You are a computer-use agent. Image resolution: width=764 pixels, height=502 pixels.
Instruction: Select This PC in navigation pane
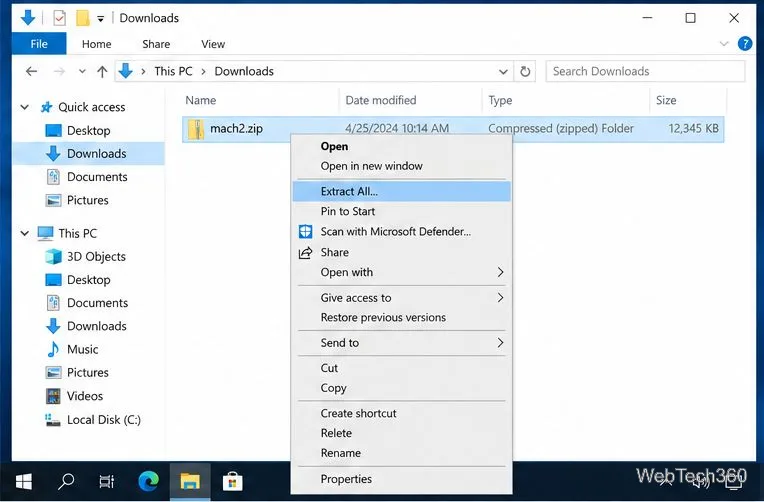pyautogui.click(x=77, y=233)
